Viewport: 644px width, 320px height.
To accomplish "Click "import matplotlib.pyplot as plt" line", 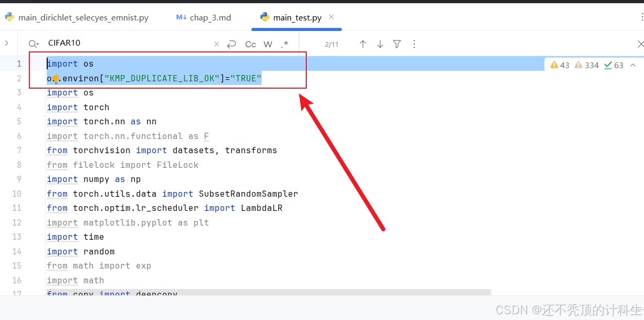I will pos(128,222).
